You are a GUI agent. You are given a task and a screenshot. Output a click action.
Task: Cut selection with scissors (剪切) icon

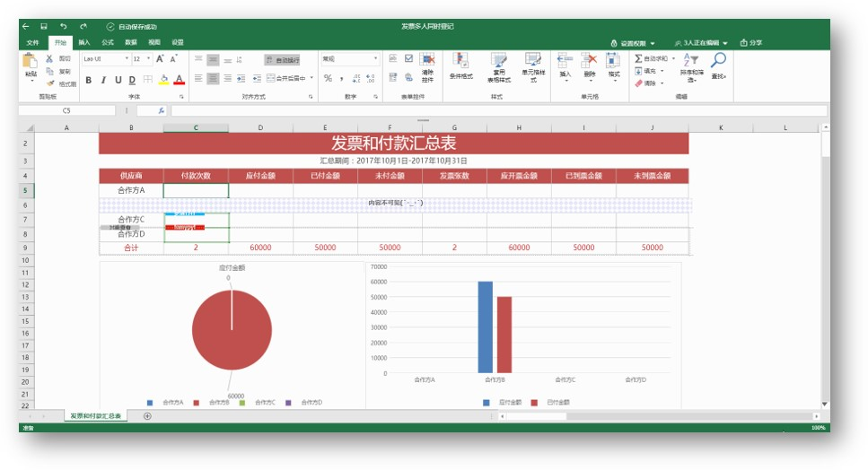pyautogui.click(x=49, y=58)
